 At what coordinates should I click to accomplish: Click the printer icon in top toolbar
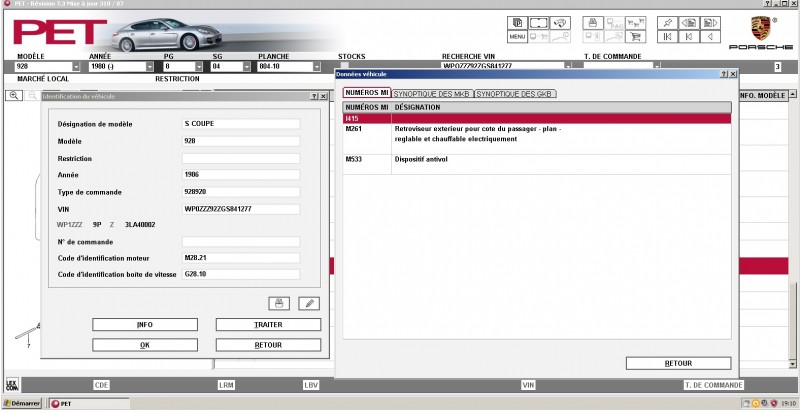pos(592,23)
